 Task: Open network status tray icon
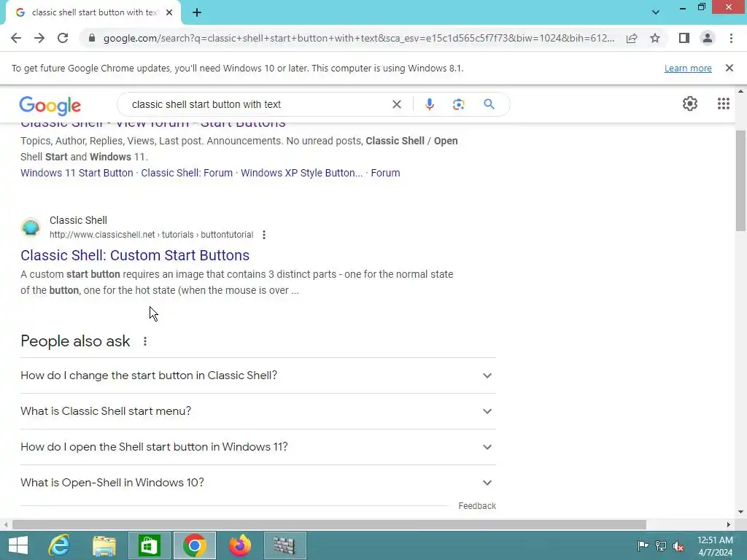pyautogui.click(x=661, y=545)
